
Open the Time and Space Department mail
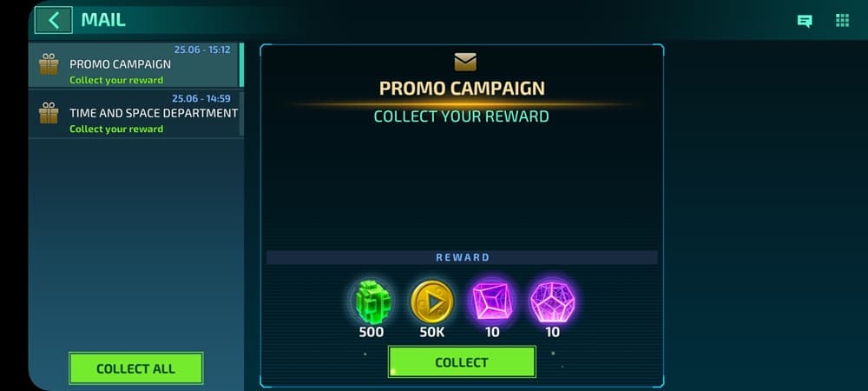pyautogui.click(x=136, y=114)
